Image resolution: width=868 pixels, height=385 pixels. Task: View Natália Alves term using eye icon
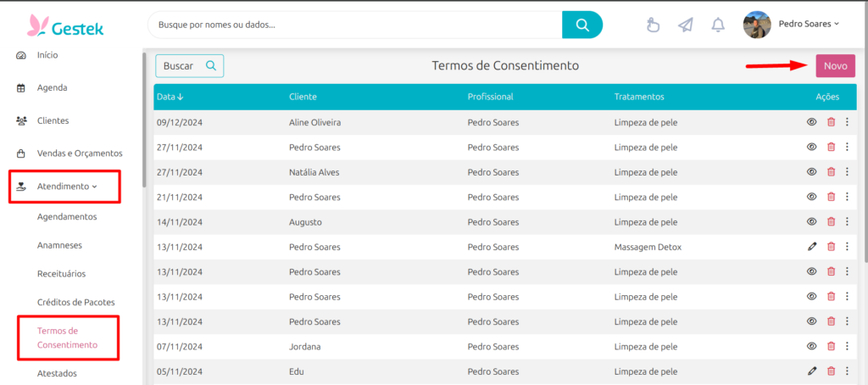click(x=812, y=172)
